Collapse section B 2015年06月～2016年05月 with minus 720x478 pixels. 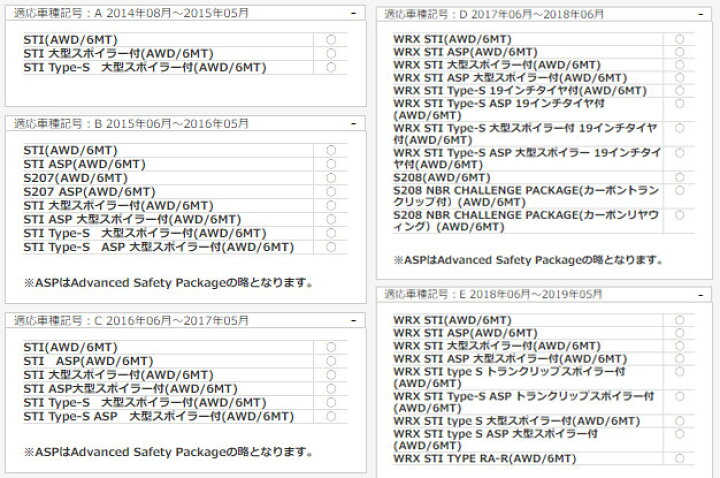coord(353,124)
